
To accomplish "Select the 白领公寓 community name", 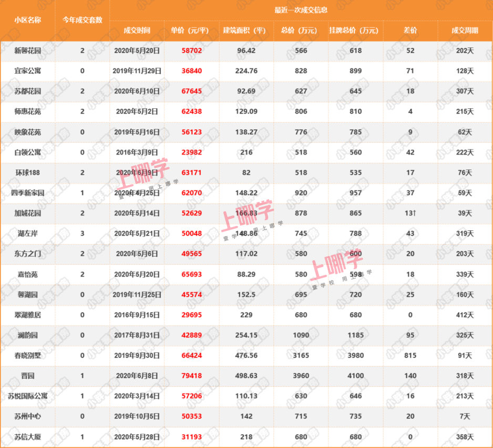I will click(28, 152).
